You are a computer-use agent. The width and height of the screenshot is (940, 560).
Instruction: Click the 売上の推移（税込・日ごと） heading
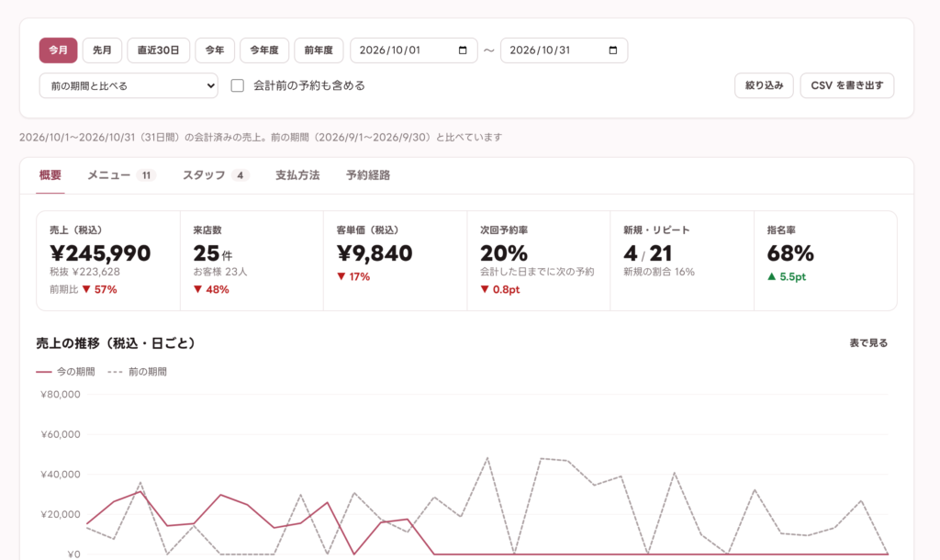point(116,343)
